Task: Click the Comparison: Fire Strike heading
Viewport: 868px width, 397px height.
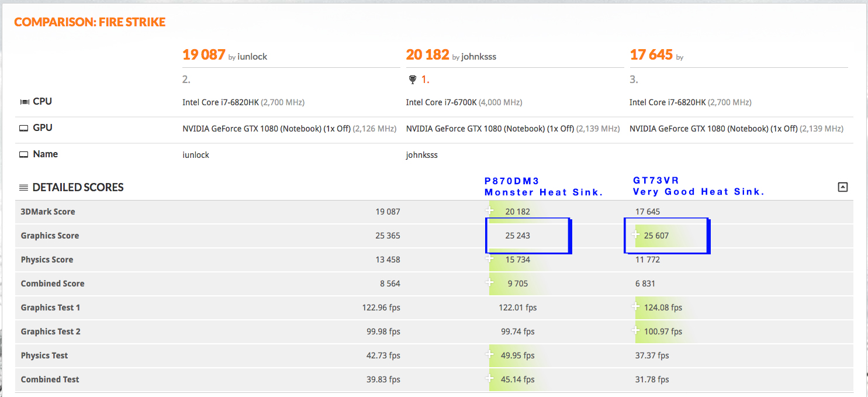Action: pyautogui.click(x=90, y=22)
